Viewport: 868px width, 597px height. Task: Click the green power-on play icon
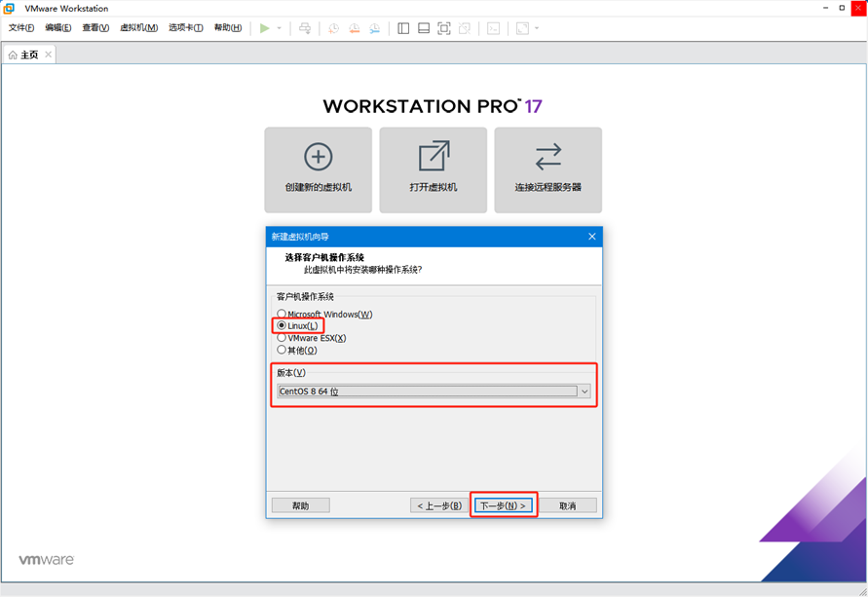pyautogui.click(x=265, y=28)
